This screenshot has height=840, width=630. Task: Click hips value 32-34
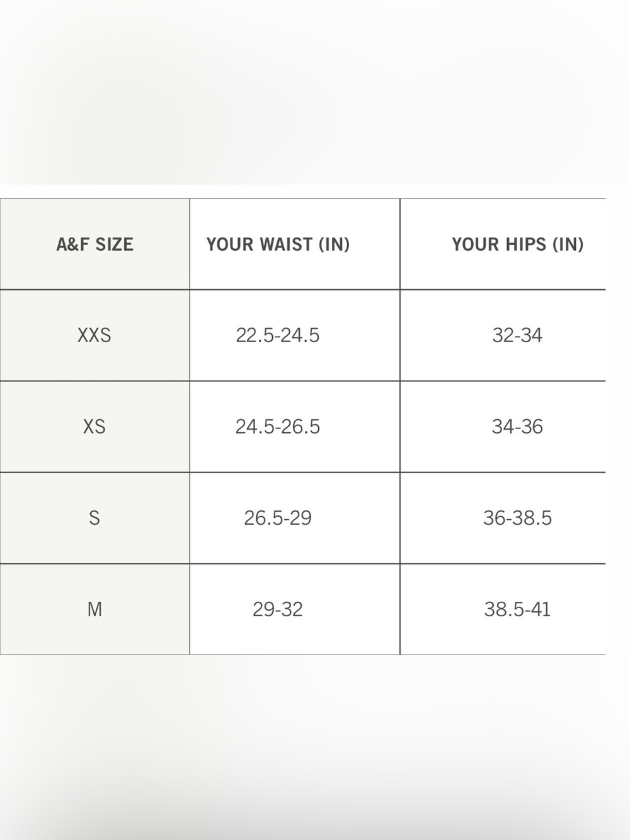tap(517, 335)
